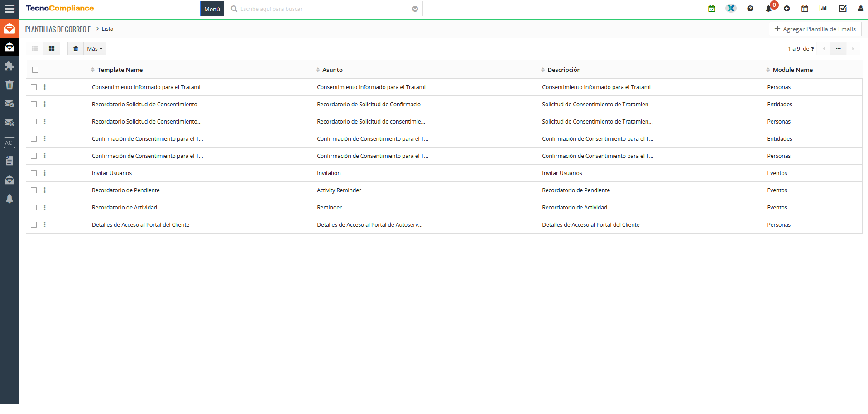This screenshot has width=868, height=414.
Task: Open row actions for Invitar Usuarios
Action: coord(44,173)
